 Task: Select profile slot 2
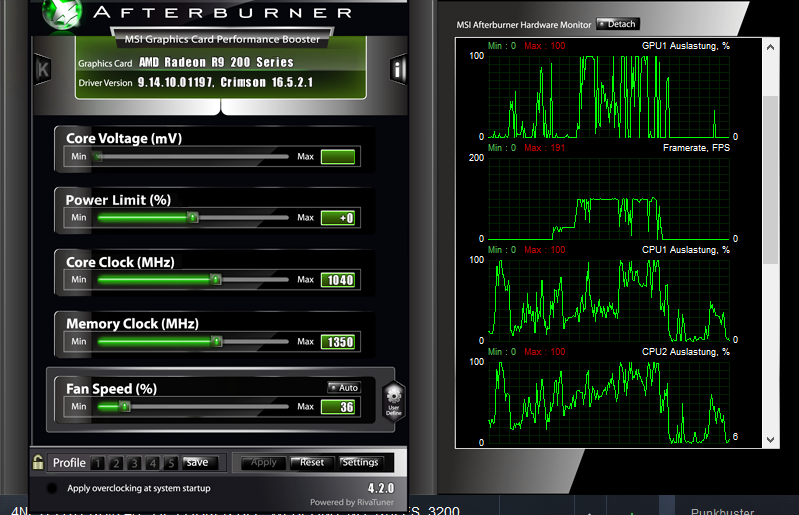pyautogui.click(x=116, y=463)
